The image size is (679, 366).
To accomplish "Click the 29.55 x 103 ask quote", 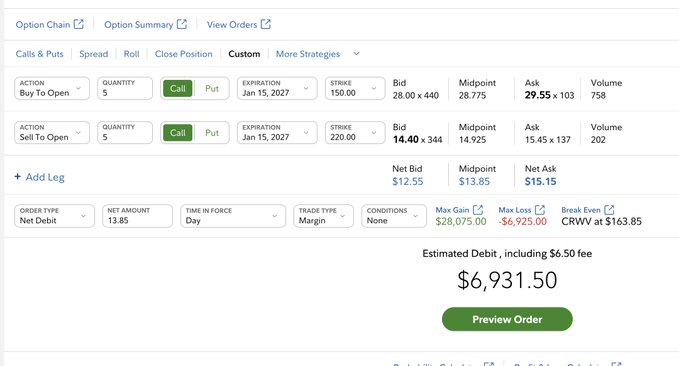I will tap(549, 95).
